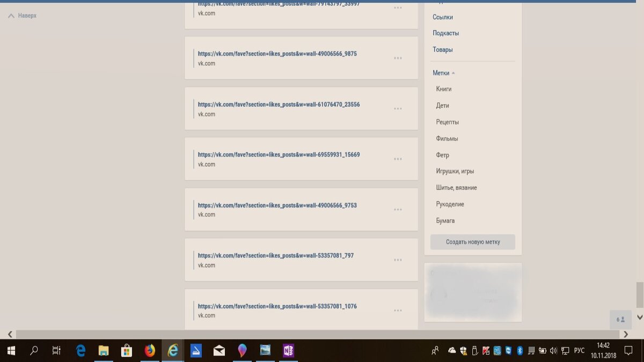Open People icon in system tray

[435, 351]
